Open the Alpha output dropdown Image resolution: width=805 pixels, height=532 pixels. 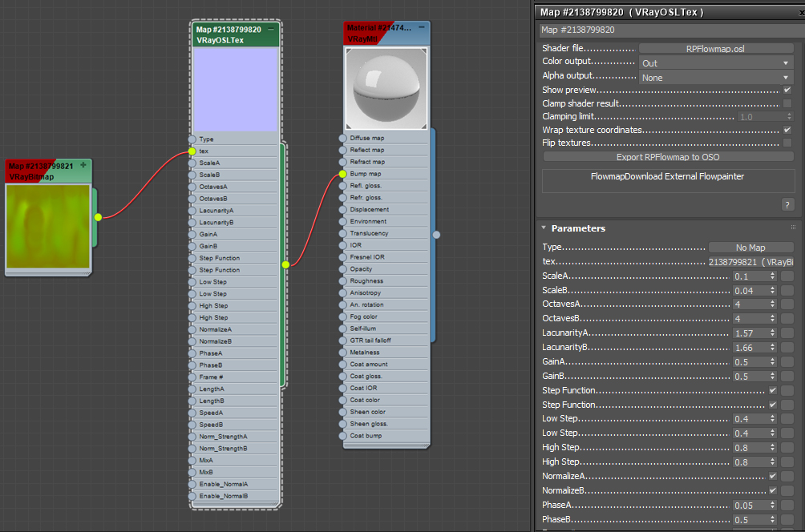[x=716, y=78]
